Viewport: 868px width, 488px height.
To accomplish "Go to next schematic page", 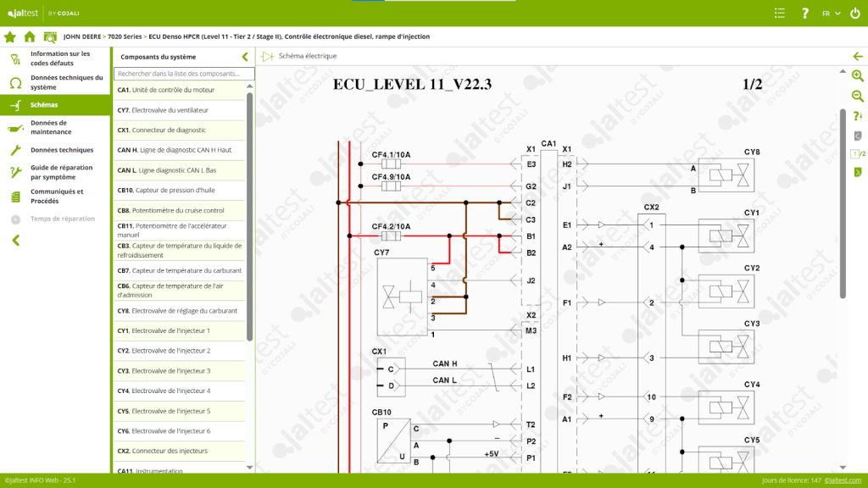I will pos(857,173).
